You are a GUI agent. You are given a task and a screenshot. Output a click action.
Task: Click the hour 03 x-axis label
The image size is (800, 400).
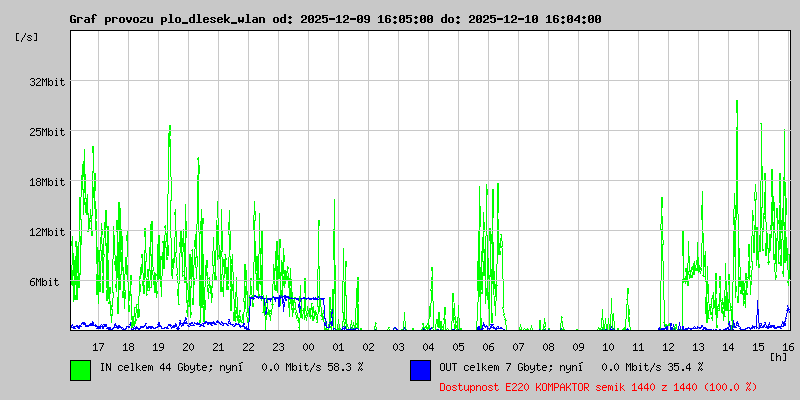[x=398, y=347]
